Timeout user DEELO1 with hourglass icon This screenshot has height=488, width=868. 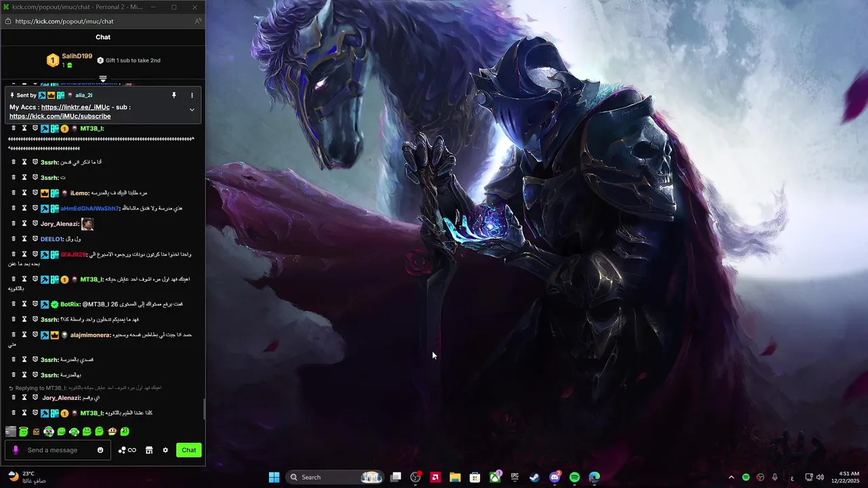pos(24,239)
